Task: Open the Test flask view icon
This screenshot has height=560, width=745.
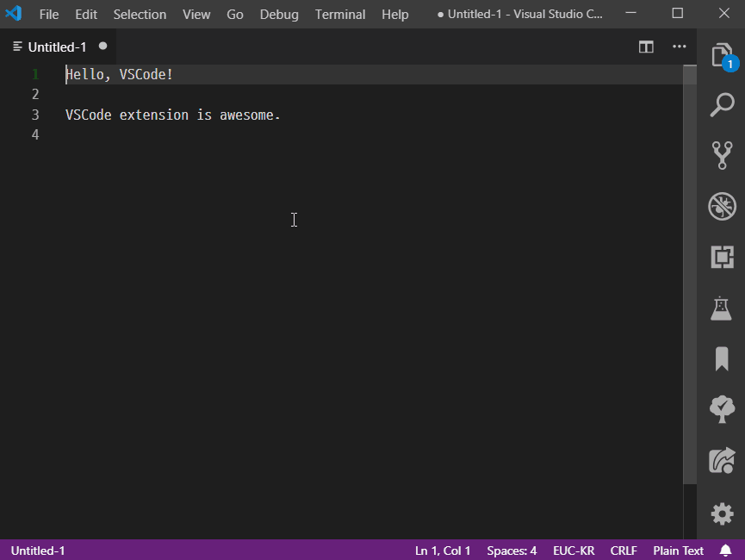Action: pos(721,308)
